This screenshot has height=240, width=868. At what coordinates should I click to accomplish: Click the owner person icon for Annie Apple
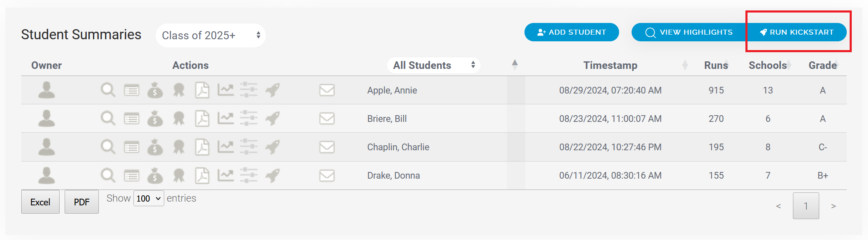pyautogui.click(x=46, y=90)
